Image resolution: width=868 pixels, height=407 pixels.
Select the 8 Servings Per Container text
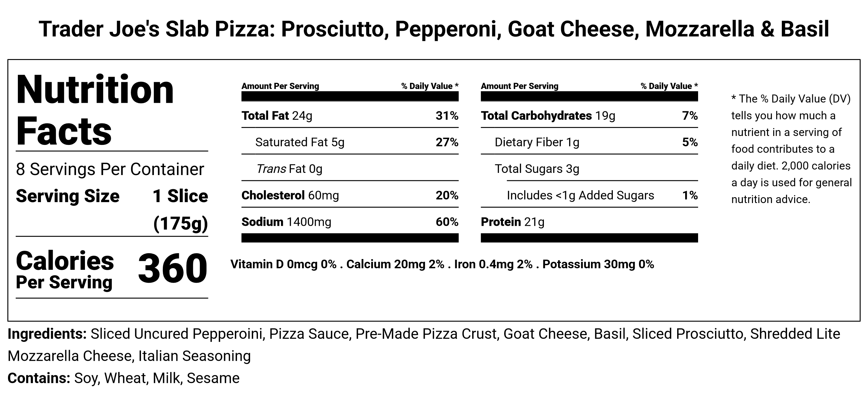click(110, 169)
